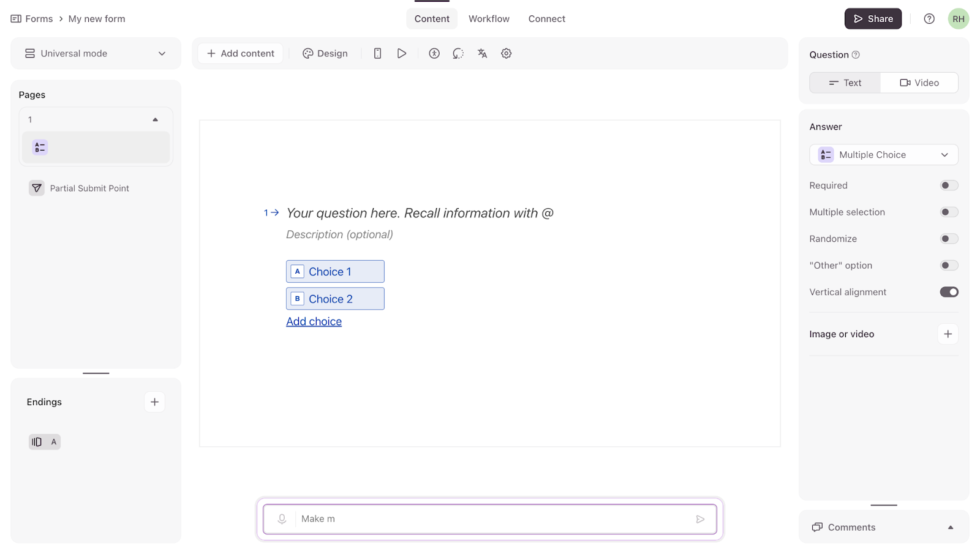Switch to the Connect tab
This screenshot has height=554, width=980.
(x=546, y=19)
